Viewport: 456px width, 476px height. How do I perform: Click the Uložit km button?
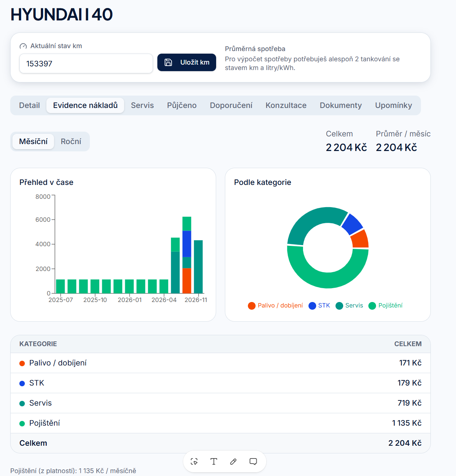point(187,62)
